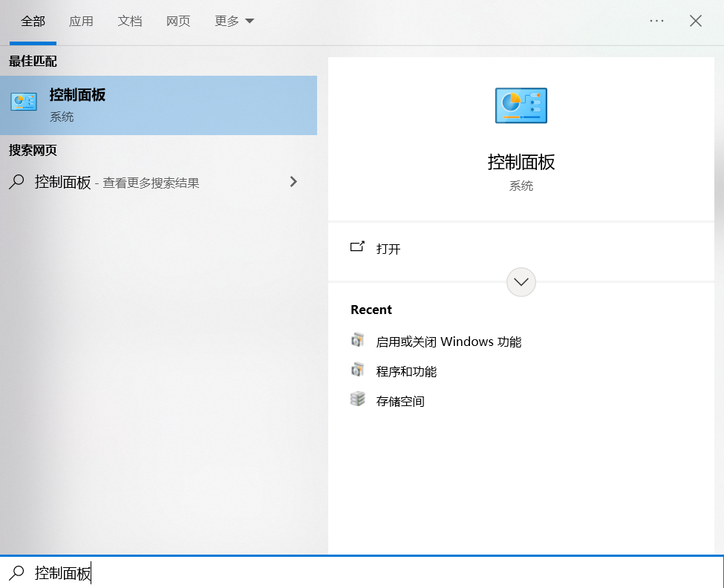724x588 pixels.
Task: Click the open-window icon beside 打开
Action: tap(357, 246)
